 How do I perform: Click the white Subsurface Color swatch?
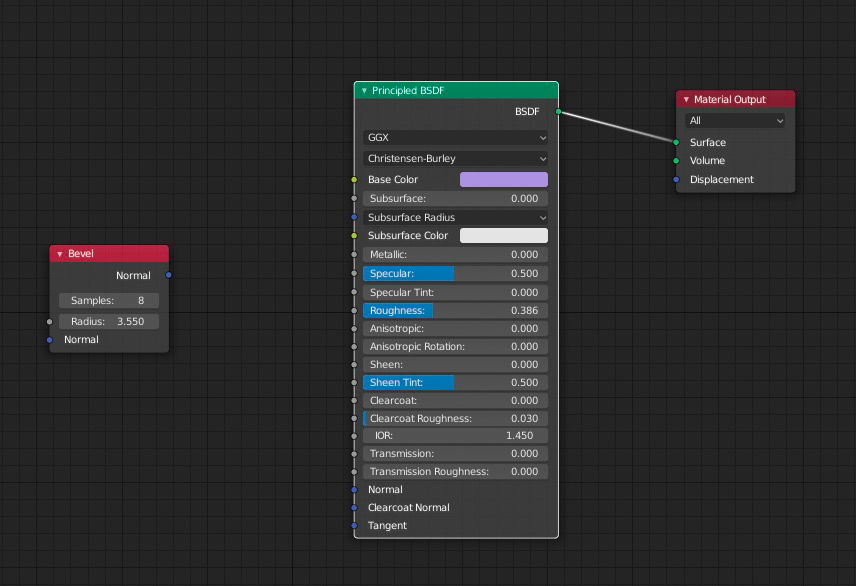pos(503,235)
